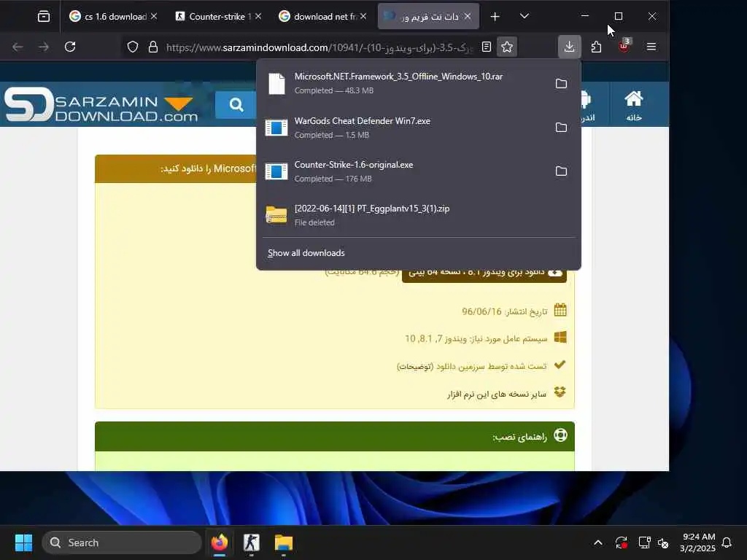Click the green installation guide header

[x=334, y=436]
